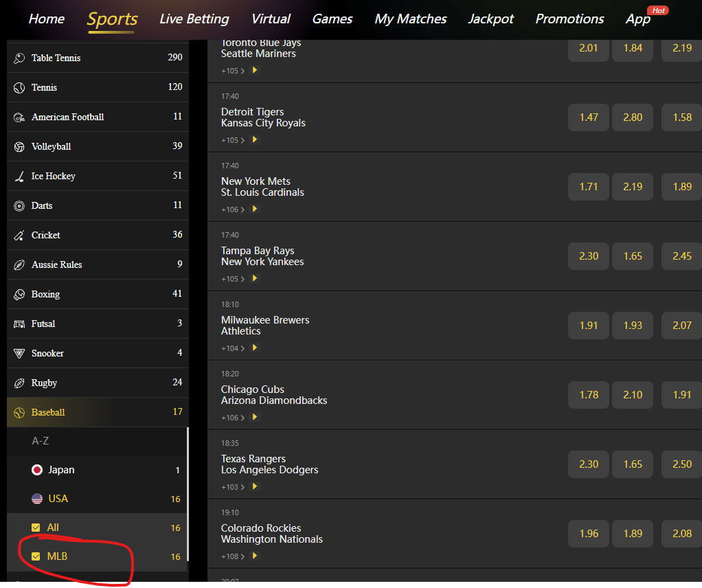Pick odds 2.45 in Rays vs Yankees row

click(681, 256)
